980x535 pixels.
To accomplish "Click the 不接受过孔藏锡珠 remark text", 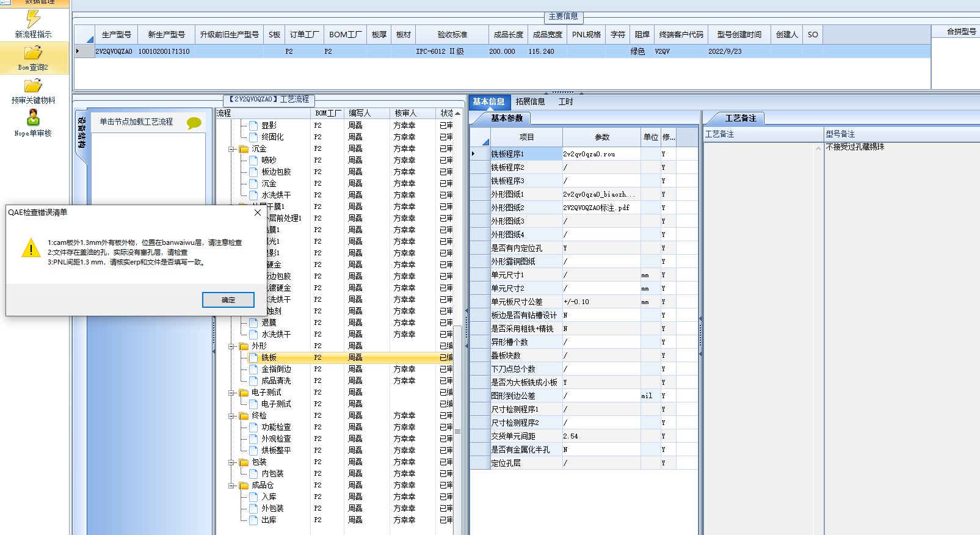I will [x=855, y=147].
